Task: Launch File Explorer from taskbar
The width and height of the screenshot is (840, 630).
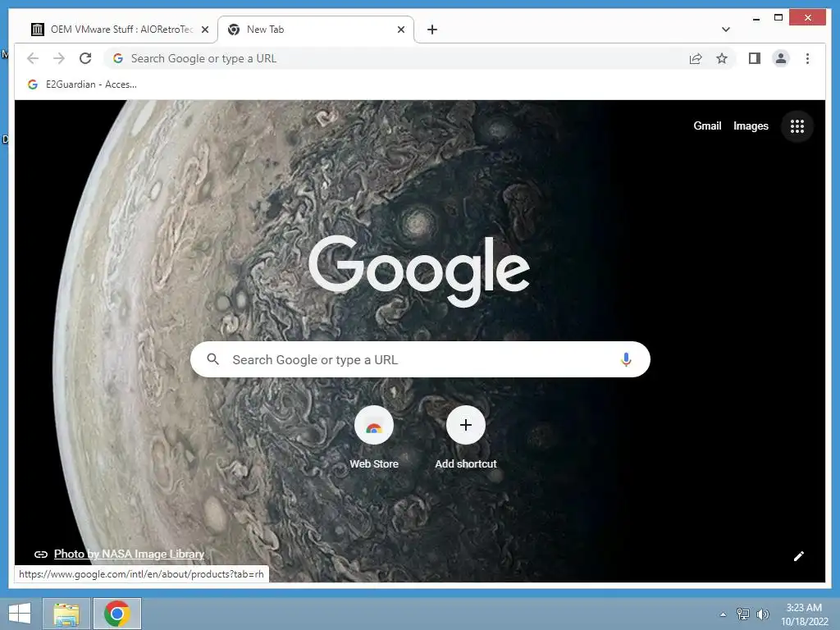Action: coord(66,614)
